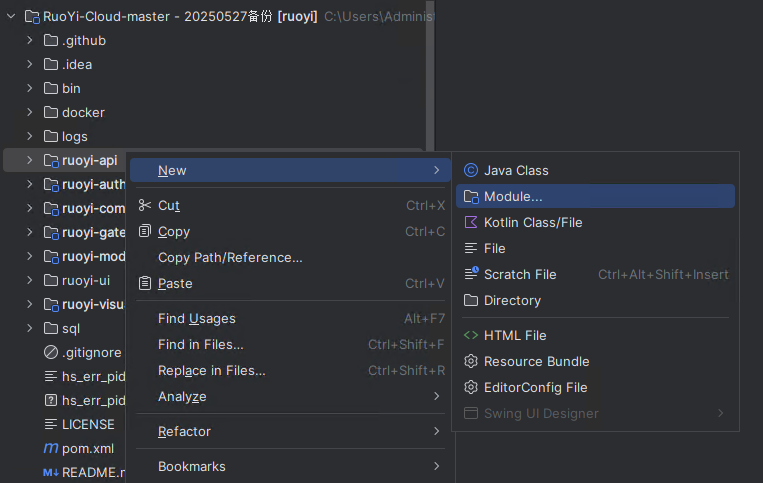Expand the .github folder
The width and height of the screenshot is (763, 483).
coord(30,40)
